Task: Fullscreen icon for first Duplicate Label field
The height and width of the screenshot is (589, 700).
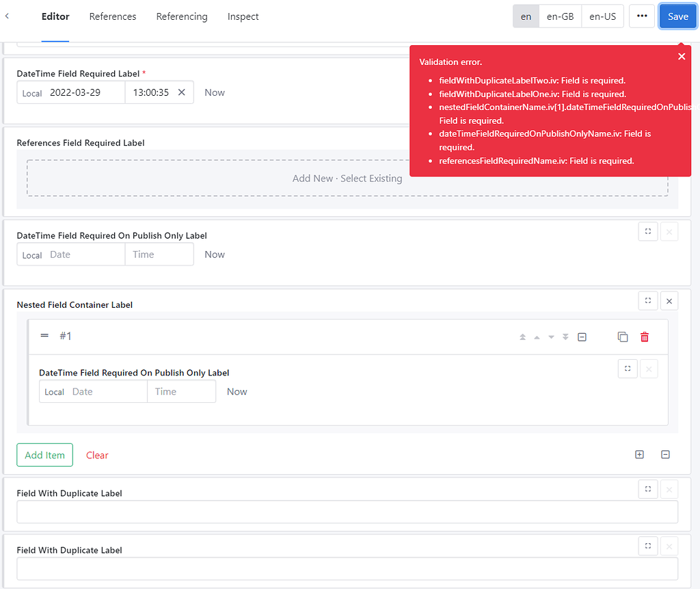Action: [647, 489]
